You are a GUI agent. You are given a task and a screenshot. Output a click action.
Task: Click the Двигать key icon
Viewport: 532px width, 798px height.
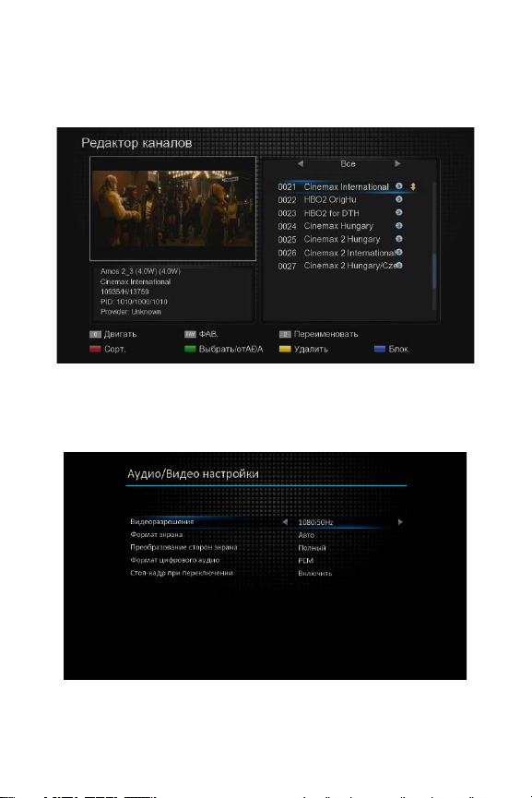pos(95,334)
